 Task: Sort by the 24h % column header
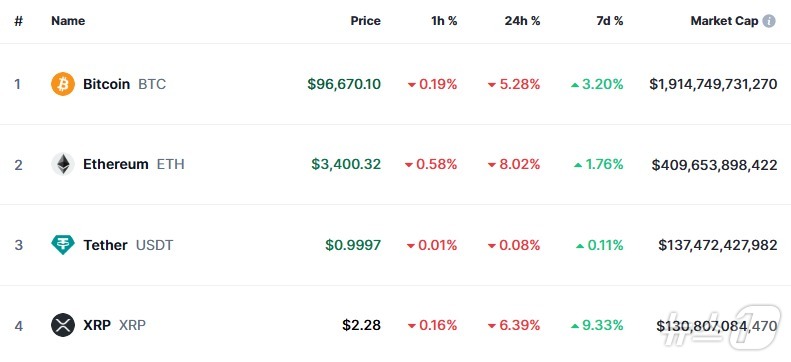[x=522, y=21]
